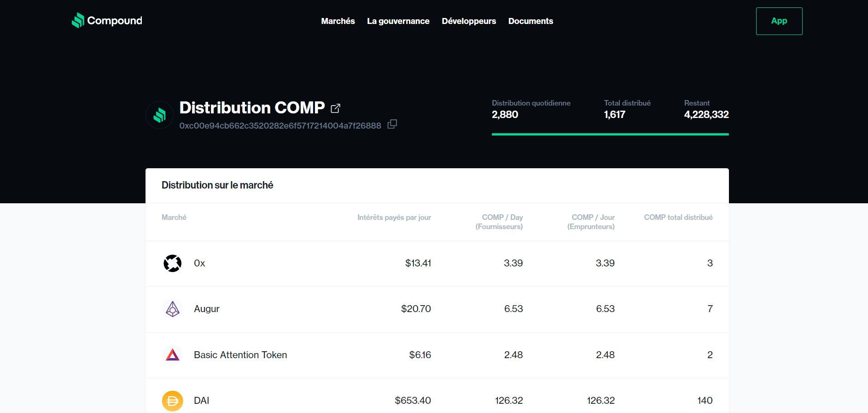Select the Basic Attention Token row name
This screenshot has width=868, height=413.
tap(240, 355)
